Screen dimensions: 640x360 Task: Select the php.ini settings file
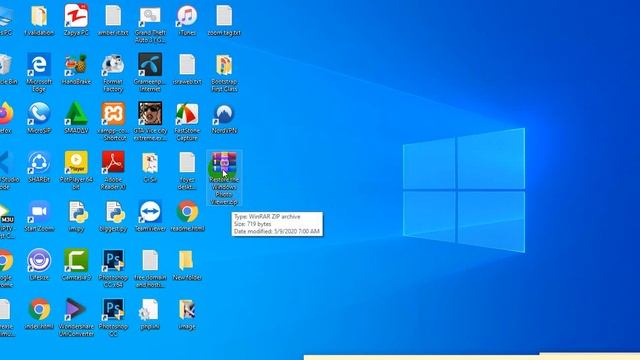tap(149, 309)
